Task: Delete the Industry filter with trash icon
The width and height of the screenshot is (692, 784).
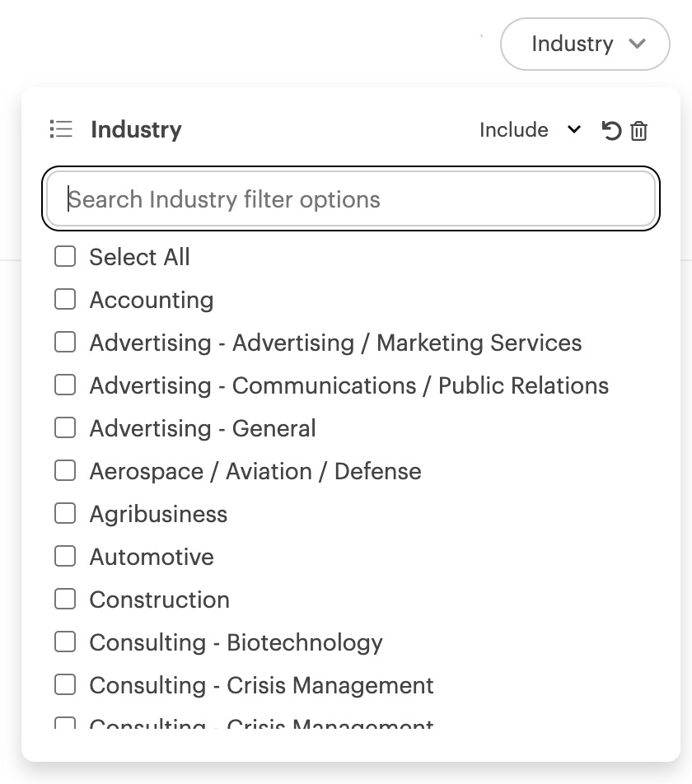Action: [639, 131]
